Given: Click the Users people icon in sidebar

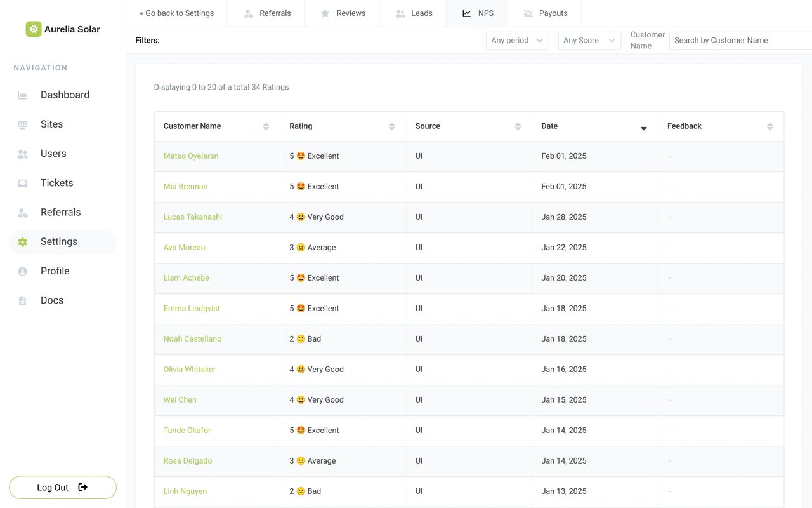Looking at the screenshot, I should (23, 154).
